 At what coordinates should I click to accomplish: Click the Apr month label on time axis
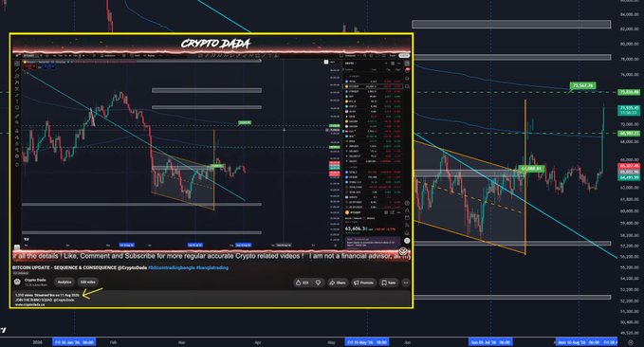258,342
